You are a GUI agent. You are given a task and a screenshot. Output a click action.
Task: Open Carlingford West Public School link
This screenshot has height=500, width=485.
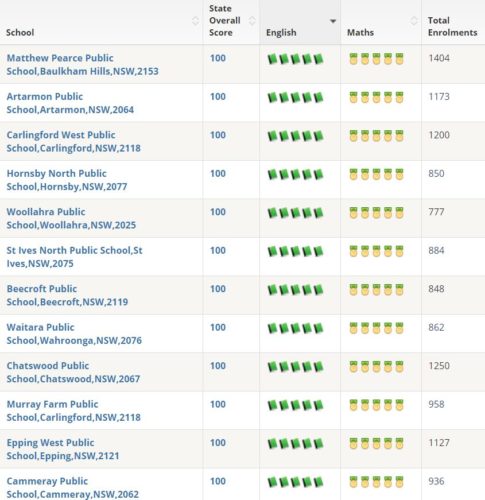pos(73,141)
